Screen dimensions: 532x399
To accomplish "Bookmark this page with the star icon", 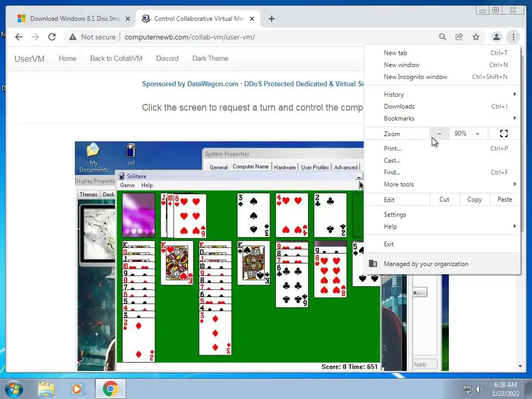I will point(476,37).
